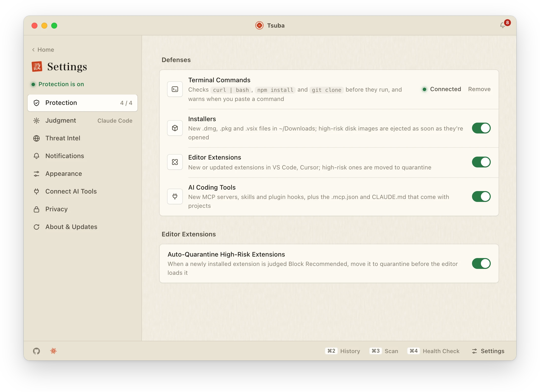Click the Settings button in bottom bar
The width and height of the screenshot is (540, 392).
488,351
